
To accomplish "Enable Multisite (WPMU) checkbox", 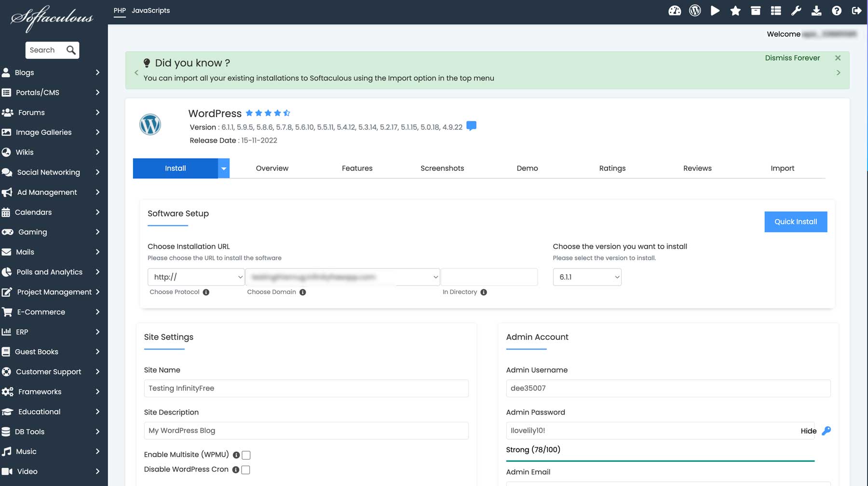I will (246, 455).
